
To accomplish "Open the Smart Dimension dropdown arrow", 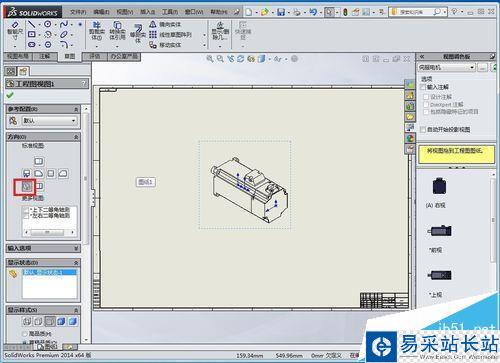I will [15, 46].
